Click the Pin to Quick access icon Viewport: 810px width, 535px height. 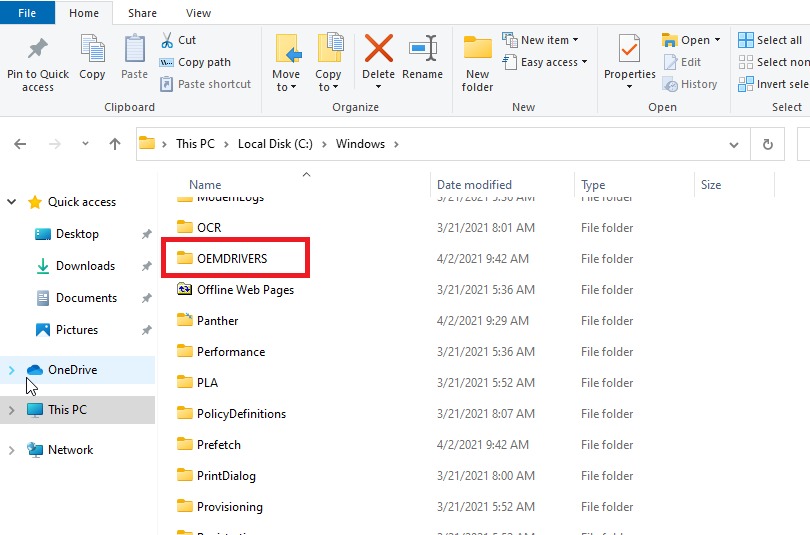tap(37, 50)
